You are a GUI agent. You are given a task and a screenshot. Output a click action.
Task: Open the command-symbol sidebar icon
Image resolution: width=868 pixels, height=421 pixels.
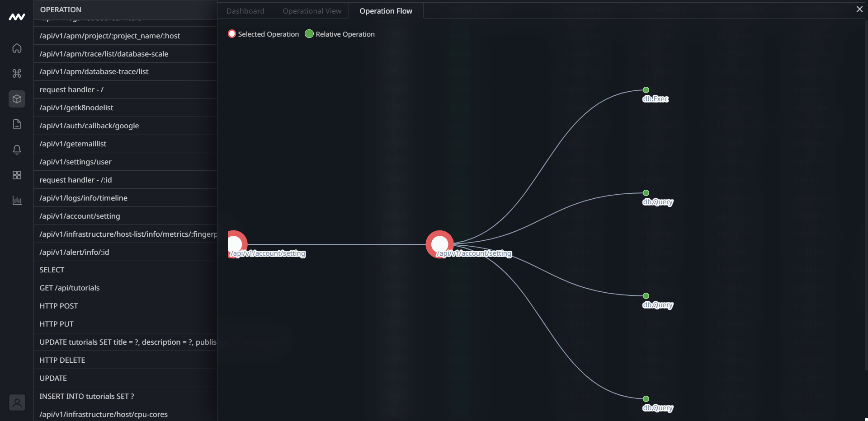pyautogui.click(x=17, y=74)
